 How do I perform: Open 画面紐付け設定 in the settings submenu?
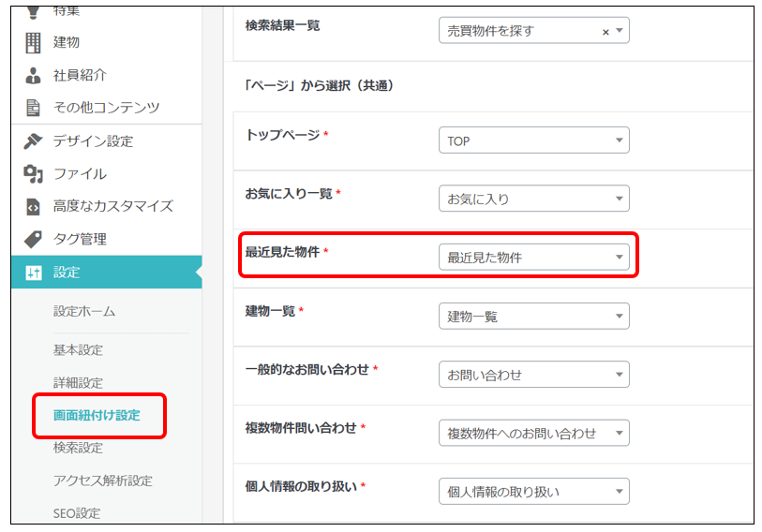pos(97,415)
